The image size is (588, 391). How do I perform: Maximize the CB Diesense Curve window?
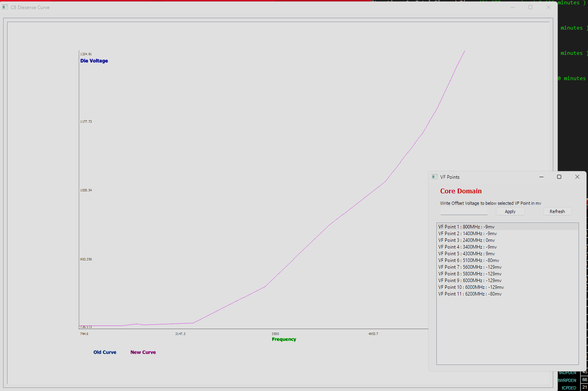point(530,7)
